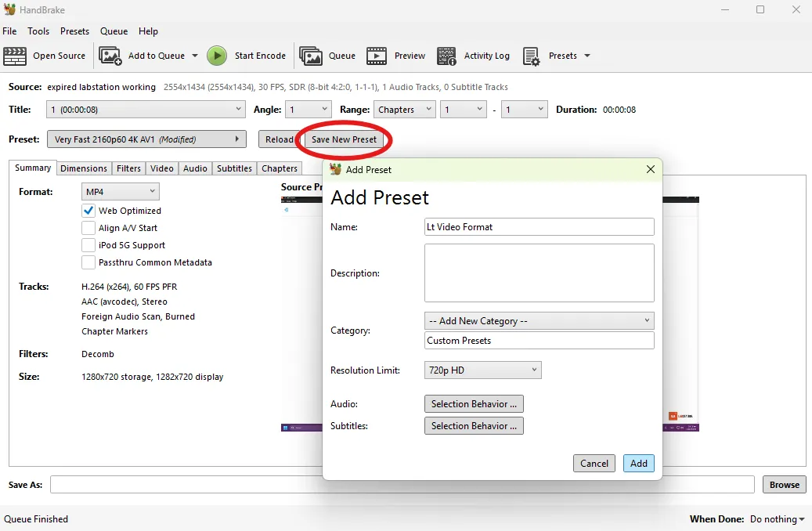Enable the Passthru Common Metadata checkbox
The height and width of the screenshot is (531, 812).
coord(88,262)
